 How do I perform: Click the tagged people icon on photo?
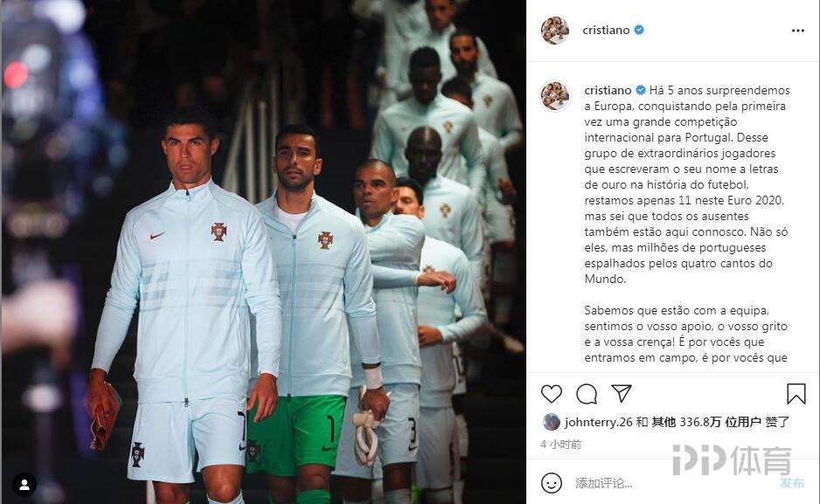(24, 485)
